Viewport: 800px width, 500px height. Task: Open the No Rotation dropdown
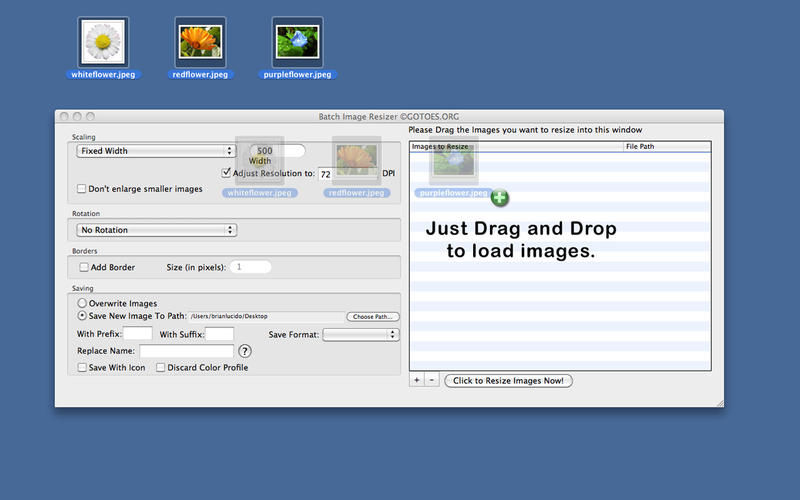tap(155, 230)
